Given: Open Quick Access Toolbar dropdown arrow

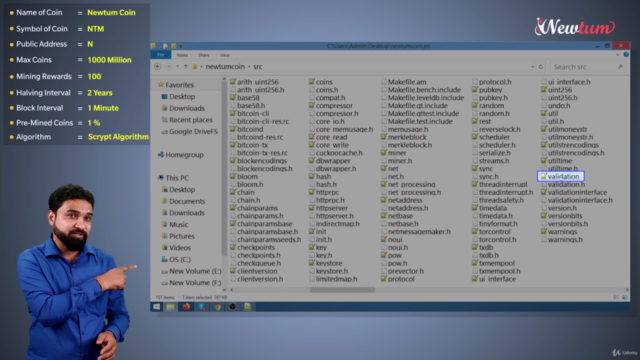Looking at the screenshot, I should pyautogui.click(x=181, y=46).
